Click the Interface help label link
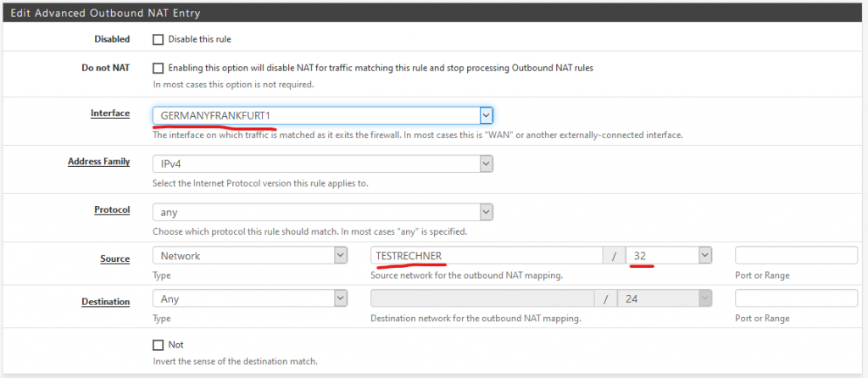The image size is (868, 378). (x=110, y=113)
